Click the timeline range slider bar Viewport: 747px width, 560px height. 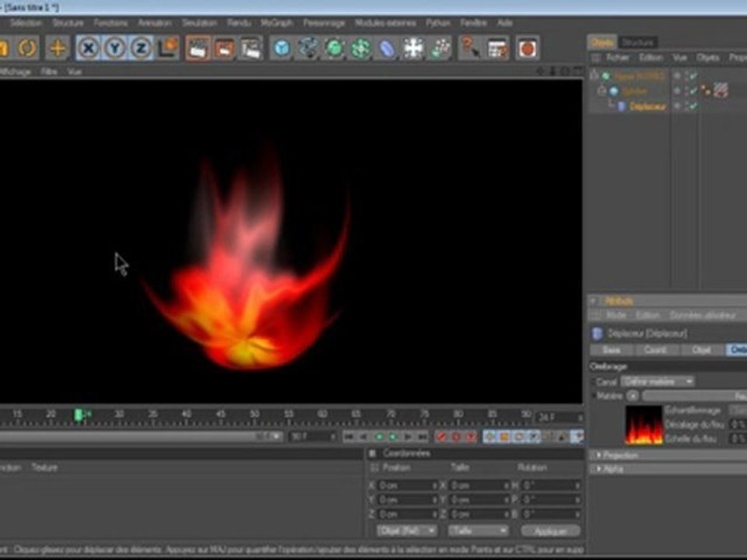(x=142, y=436)
